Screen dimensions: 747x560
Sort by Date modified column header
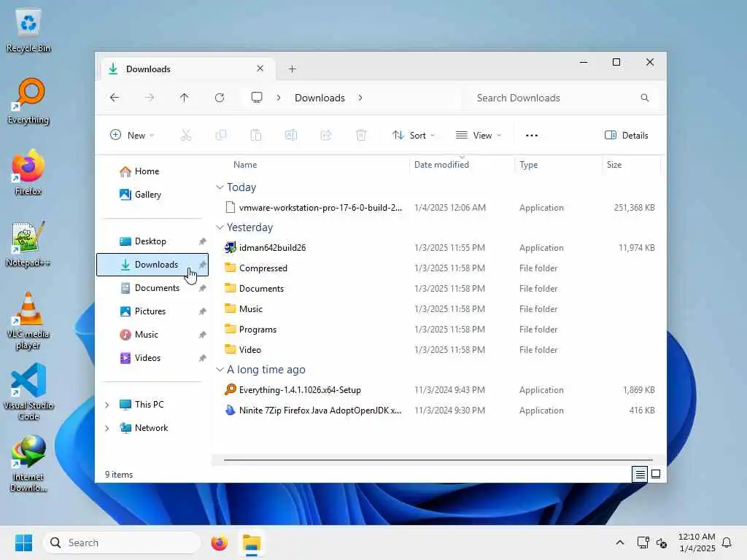[x=441, y=165]
